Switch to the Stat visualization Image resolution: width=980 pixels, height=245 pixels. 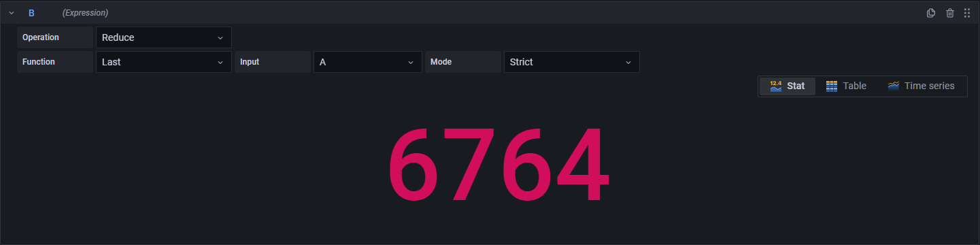[x=788, y=86]
